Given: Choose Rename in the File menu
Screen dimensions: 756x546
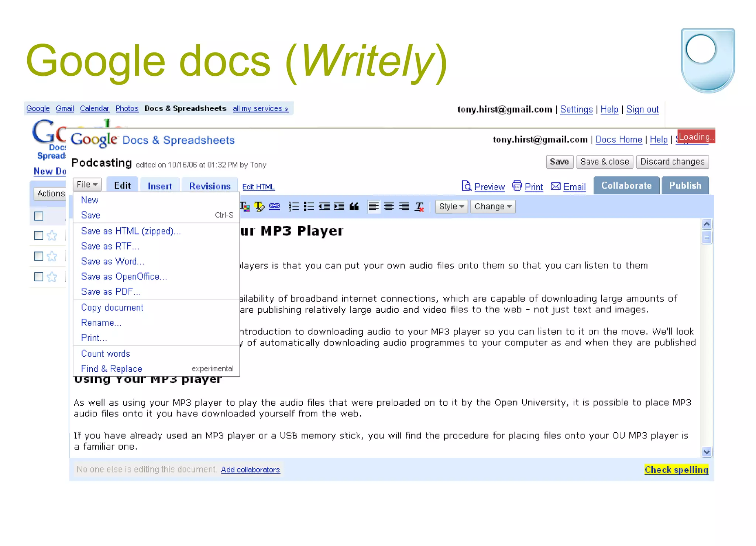Looking at the screenshot, I should tap(157, 323).
